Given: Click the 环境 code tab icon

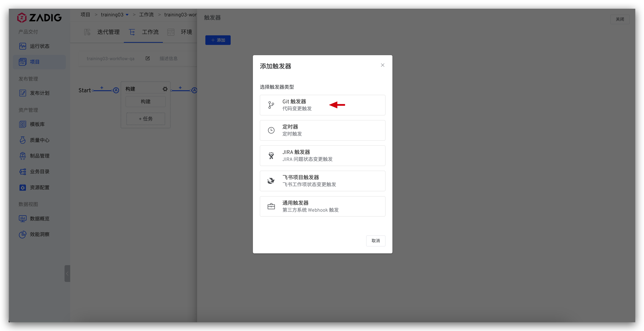Looking at the screenshot, I should pyautogui.click(x=171, y=32).
